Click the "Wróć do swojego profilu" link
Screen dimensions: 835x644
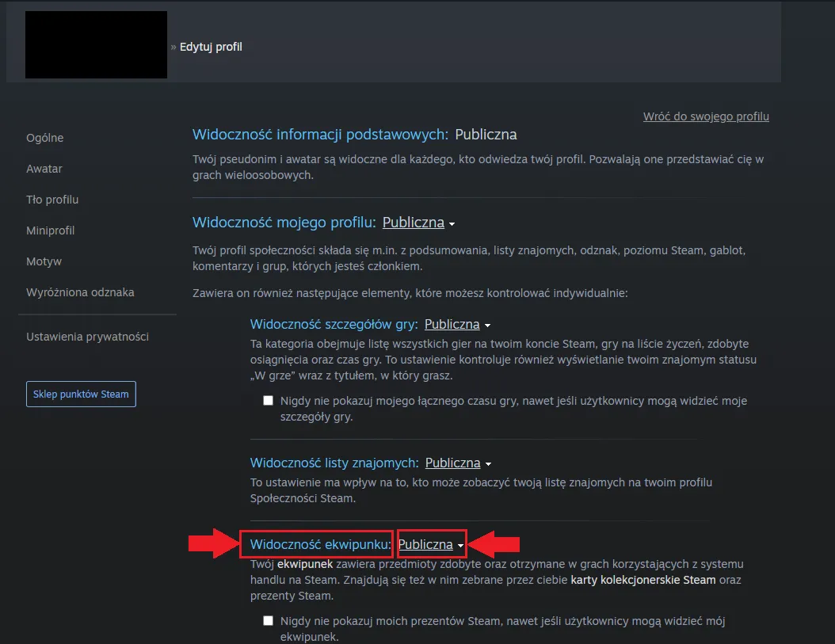coord(705,116)
